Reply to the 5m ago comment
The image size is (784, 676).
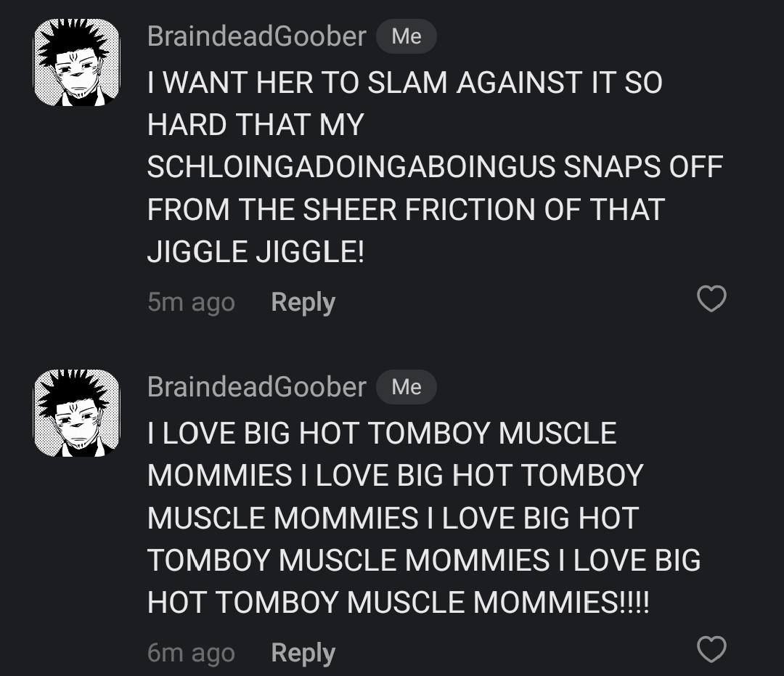point(303,302)
